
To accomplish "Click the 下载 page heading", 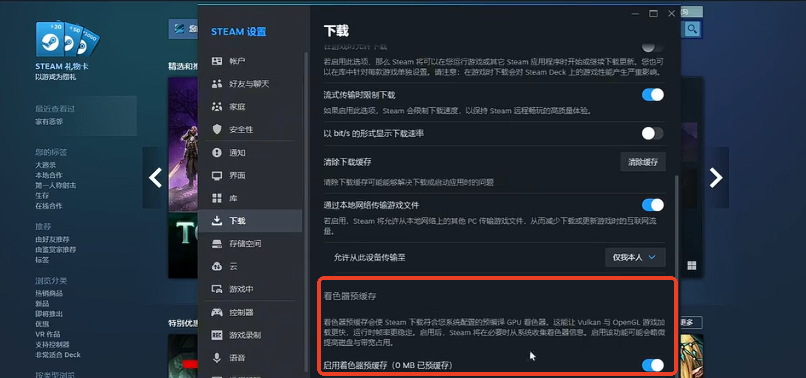I will tap(336, 31).
